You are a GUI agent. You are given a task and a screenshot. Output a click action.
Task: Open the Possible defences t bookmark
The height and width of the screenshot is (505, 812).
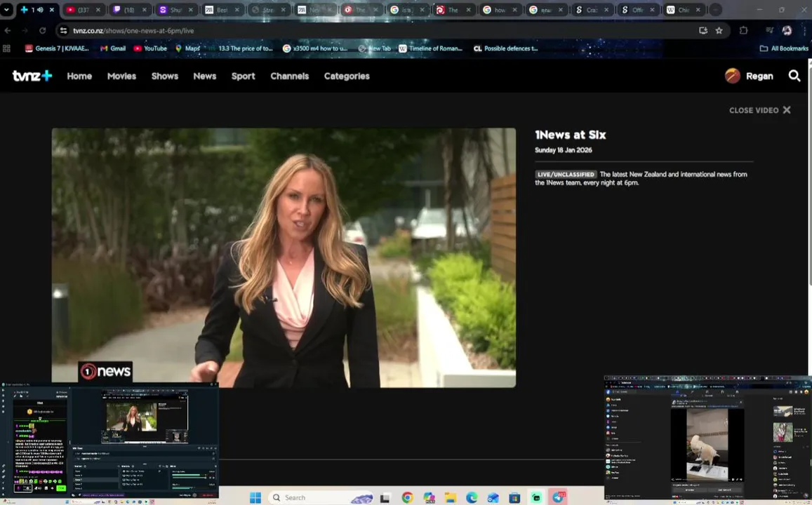[506, 48]
